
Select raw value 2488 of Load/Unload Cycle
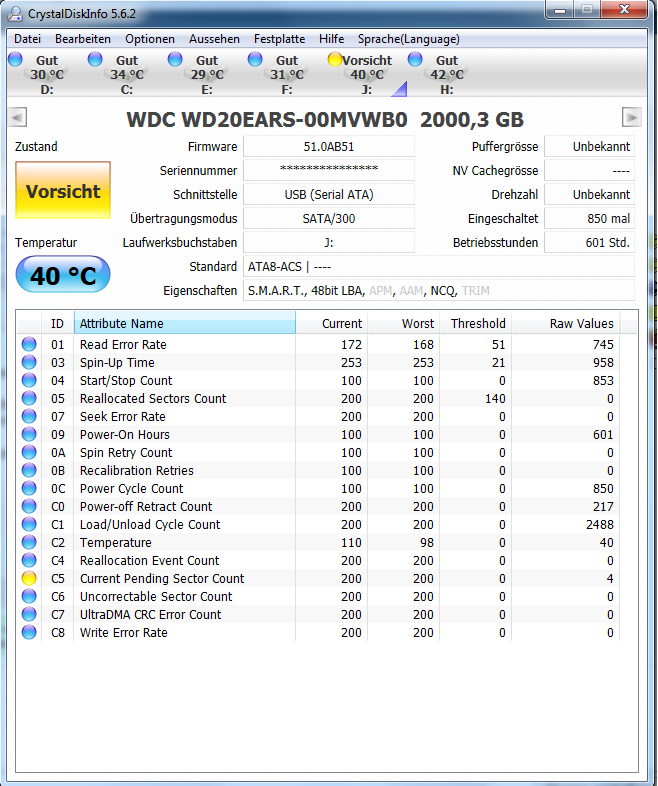tap(600, 524)
